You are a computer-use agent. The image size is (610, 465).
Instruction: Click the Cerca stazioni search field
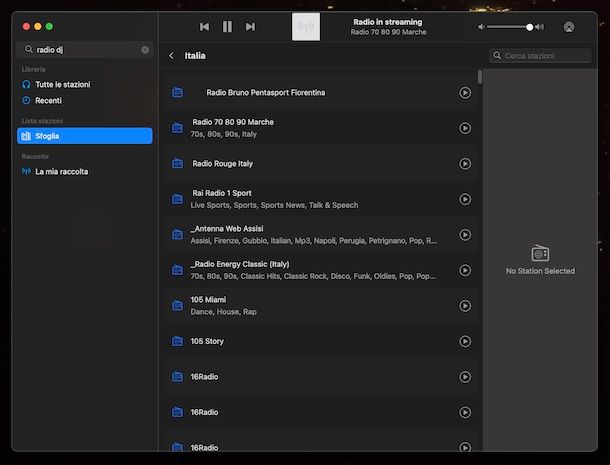[540, 56]
